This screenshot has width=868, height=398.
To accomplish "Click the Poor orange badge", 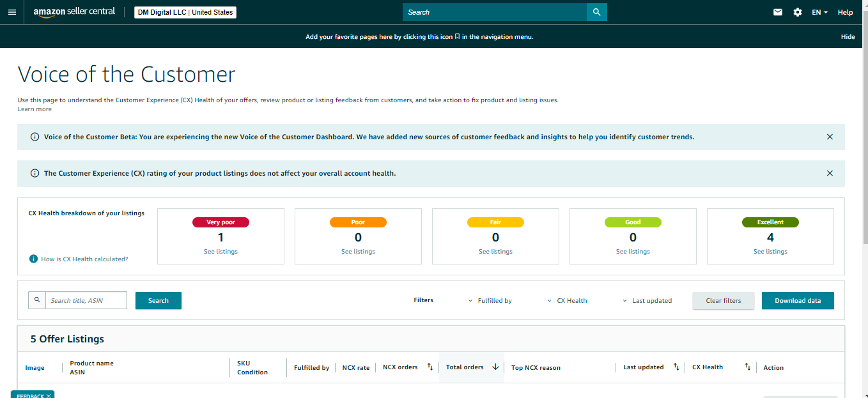I will pyautogui.click(x=358, y=222).
